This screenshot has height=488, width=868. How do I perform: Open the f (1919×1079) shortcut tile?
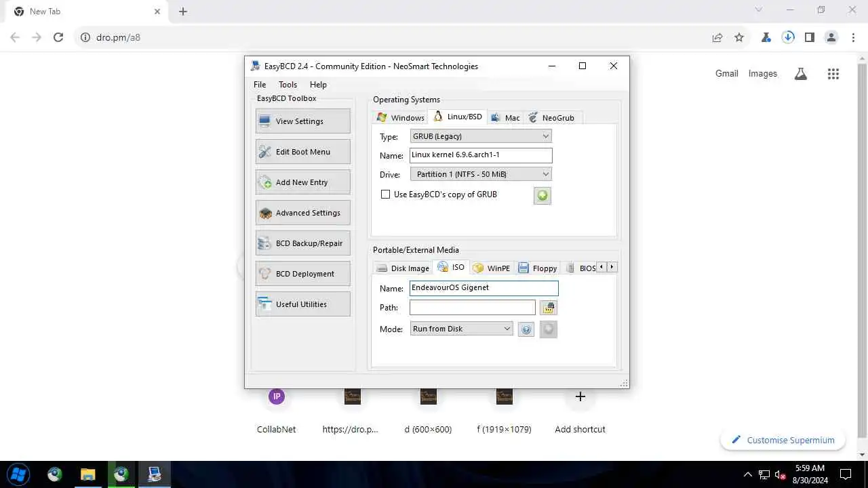(x=504, y=411)
